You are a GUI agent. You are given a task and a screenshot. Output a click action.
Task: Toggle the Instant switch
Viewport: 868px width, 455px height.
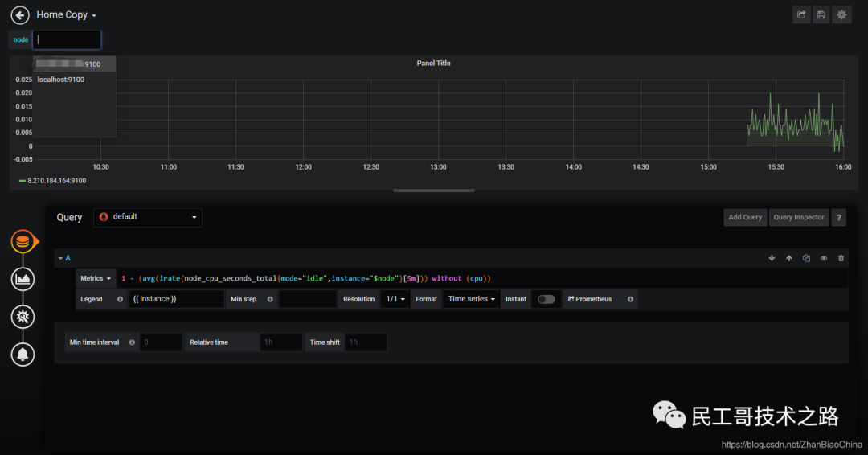click(x=546, y=300)
